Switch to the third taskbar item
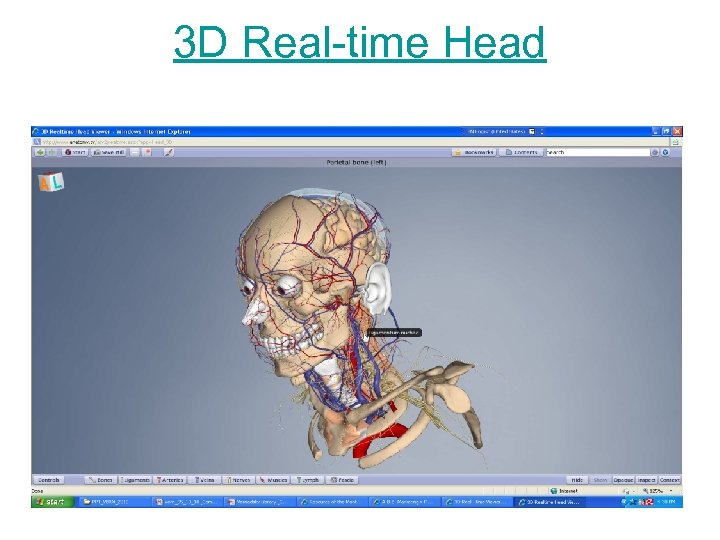The height and width of the screenshot is (540, 720). pos(260,502)
